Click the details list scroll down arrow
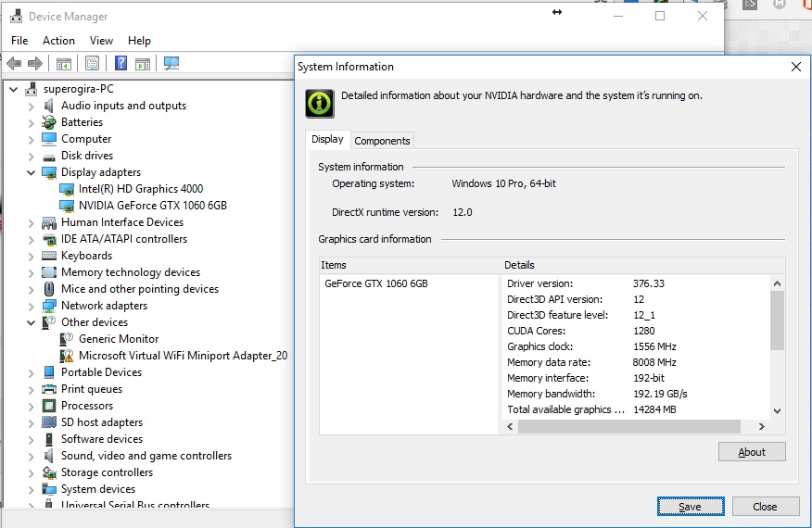The image size is (812, 528). 777,411
